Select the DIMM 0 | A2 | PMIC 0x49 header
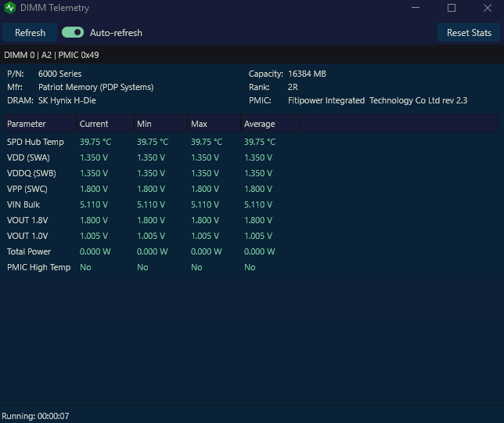 click(x=52, y=55)
